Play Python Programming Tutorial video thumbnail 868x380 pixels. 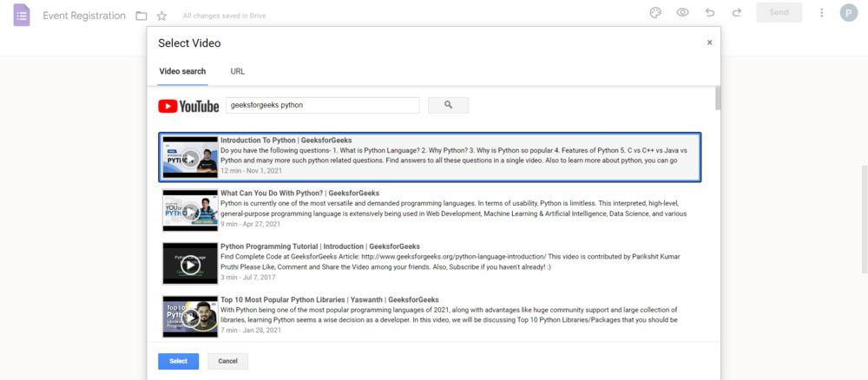(x=190, y=264)
